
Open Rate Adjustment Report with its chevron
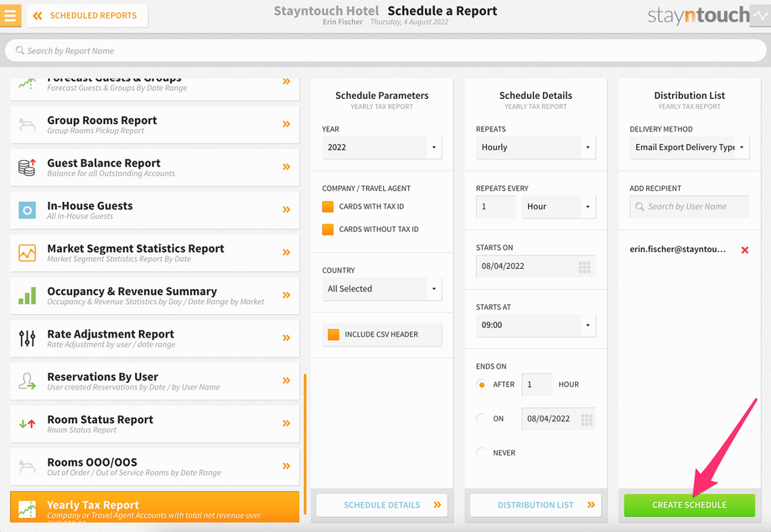[286, 338]
